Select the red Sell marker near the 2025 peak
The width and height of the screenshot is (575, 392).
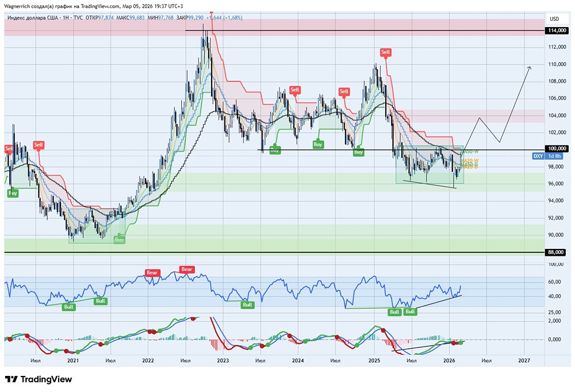point(385,52)
